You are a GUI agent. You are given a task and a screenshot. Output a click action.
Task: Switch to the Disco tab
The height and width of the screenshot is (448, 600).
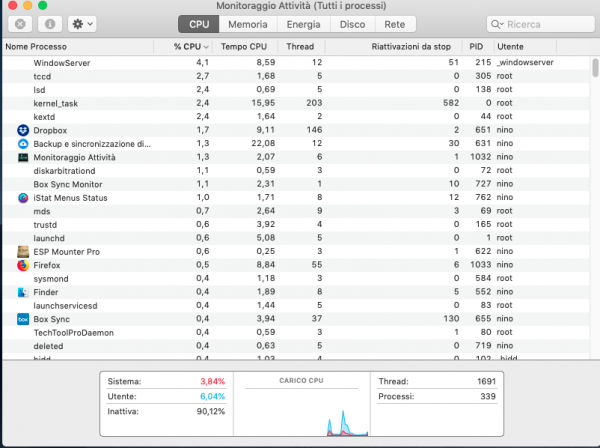pos(352,24)
